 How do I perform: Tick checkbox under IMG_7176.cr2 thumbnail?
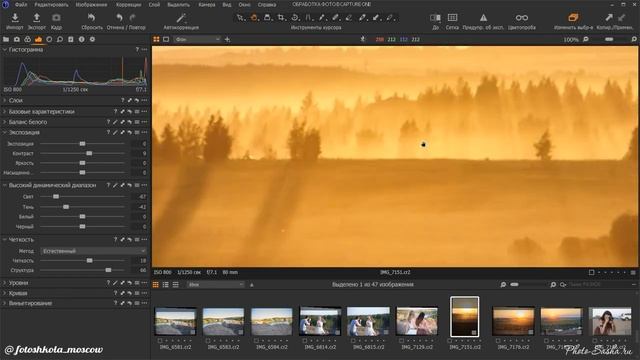[x=498, y=340]
